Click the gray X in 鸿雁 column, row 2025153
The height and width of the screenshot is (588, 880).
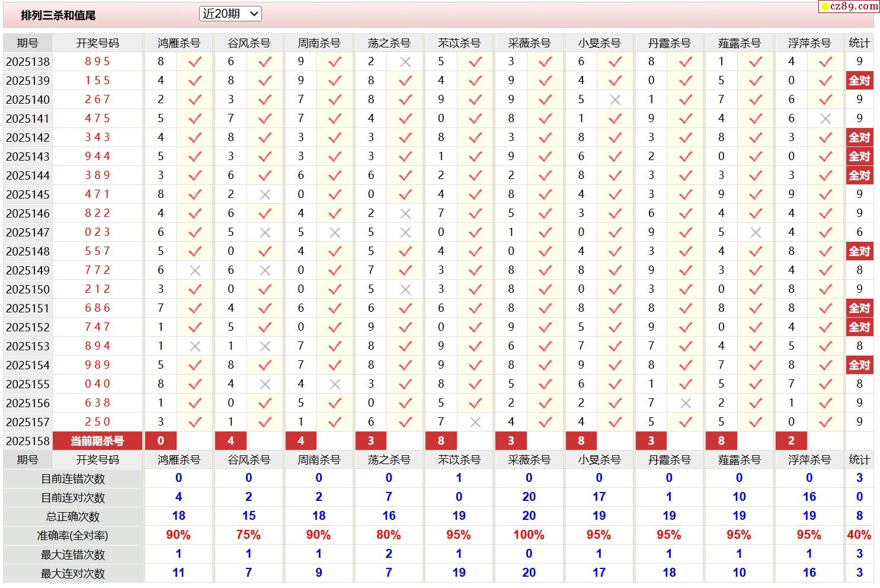pos(195,346)
